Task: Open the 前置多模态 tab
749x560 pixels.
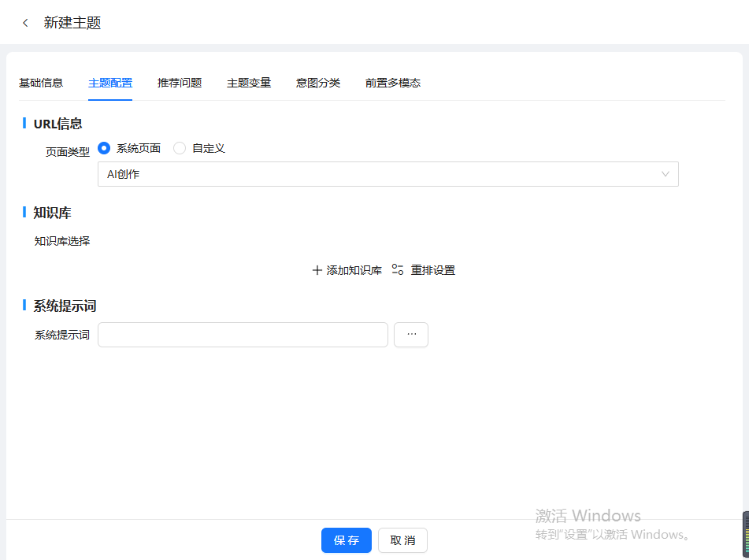Action: pyautogui.click(x=393, y=83)
